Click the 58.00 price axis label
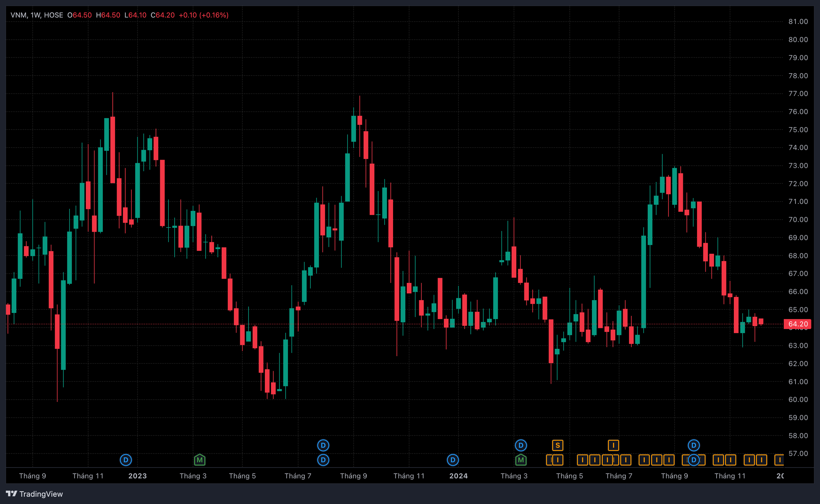 click(798, 436)
